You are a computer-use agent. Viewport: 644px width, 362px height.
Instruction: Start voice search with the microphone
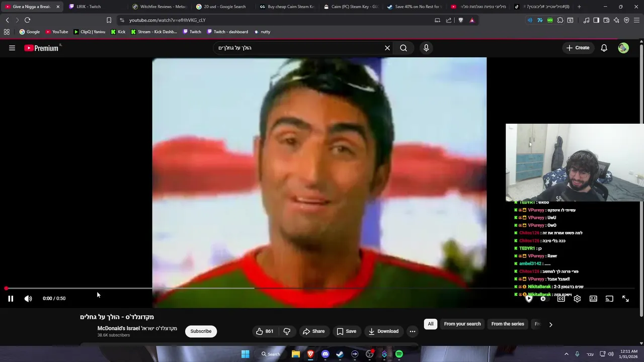pyautogui.click(x=426, y=48)
